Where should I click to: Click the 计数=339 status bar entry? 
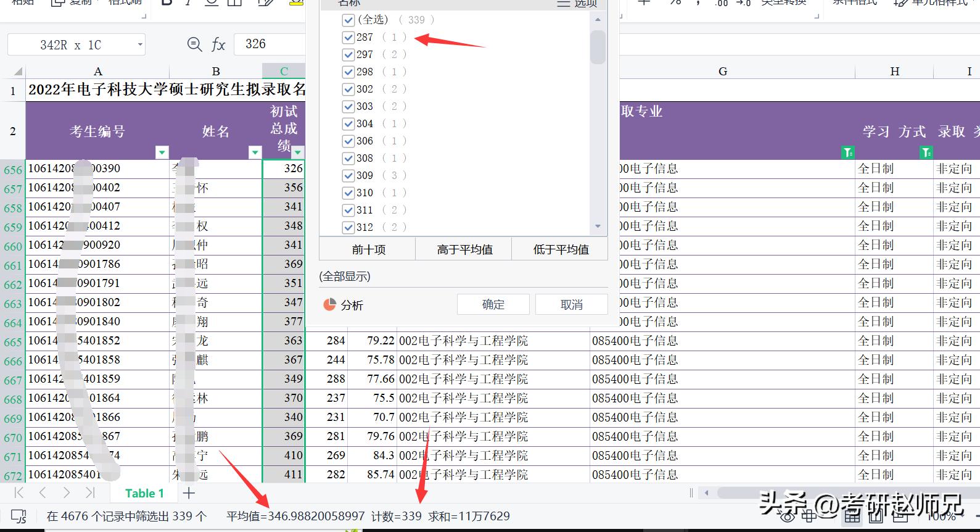pyautogui.click(x=397, y=516)
